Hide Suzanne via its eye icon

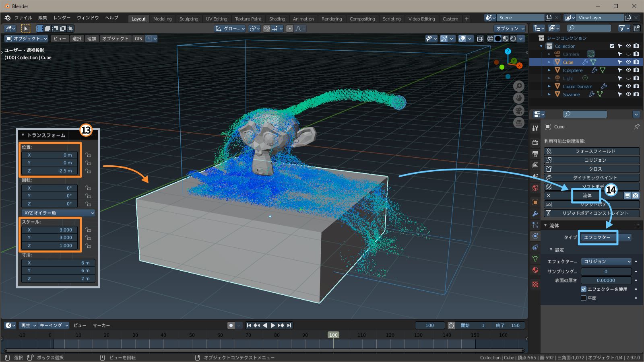[x=628, y=94]
